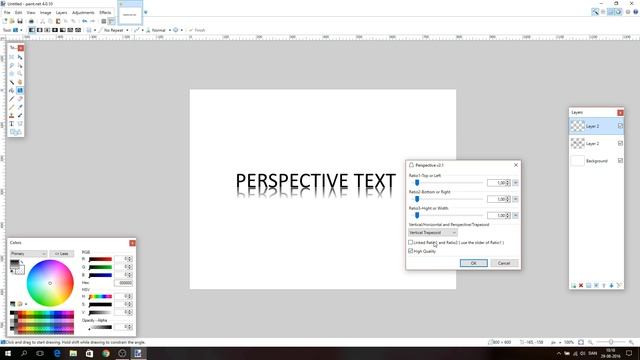Click the Finish button
The width and height of the screenshot is (640, 360).
(x=197, y=30)
